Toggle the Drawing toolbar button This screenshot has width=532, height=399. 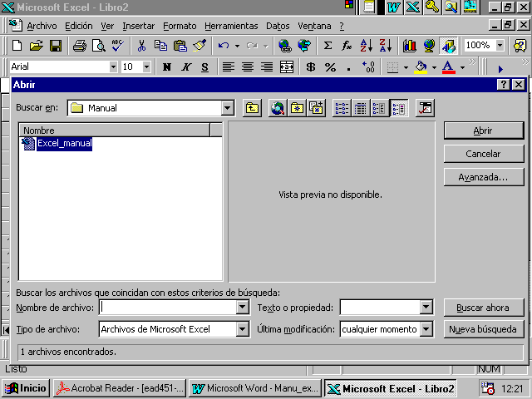(449, 45)
